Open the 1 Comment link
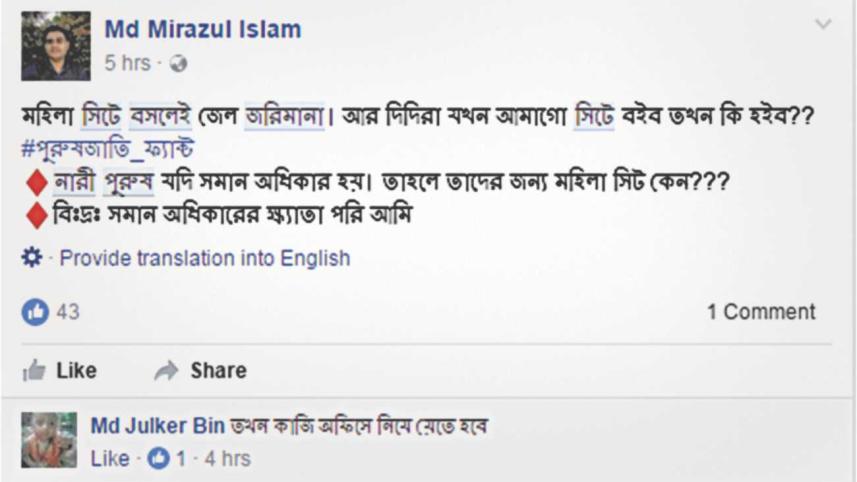This screenshot has height=482, width=857. click(760, 312)
